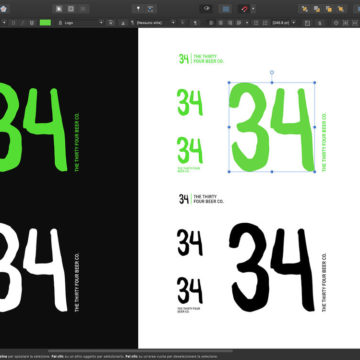Select black vertical THE THIRTY FOUR BEER CO. text
Screen dimensions: 360x360
[x=324, y=282]
